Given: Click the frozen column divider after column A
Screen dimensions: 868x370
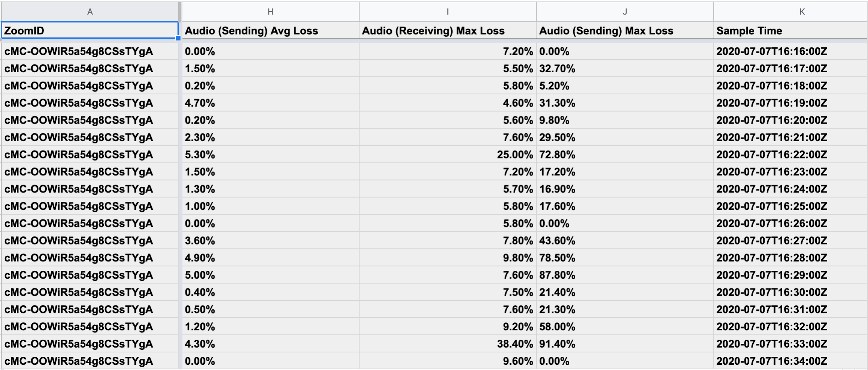Looking at the screenshot, I should [x=180, y=186].
